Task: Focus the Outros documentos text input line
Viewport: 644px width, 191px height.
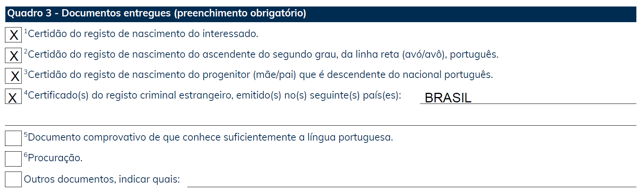Action: point(411,181)
